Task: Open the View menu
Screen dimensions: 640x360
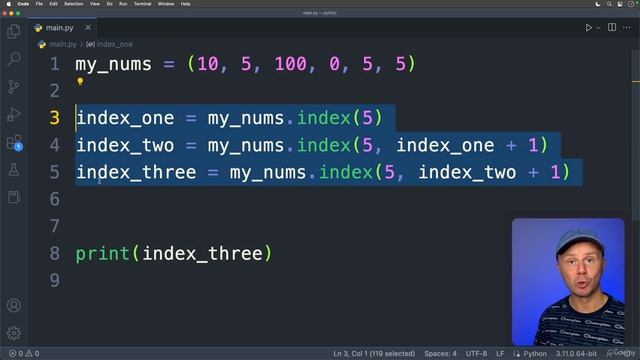Action: tap(95, 4)
